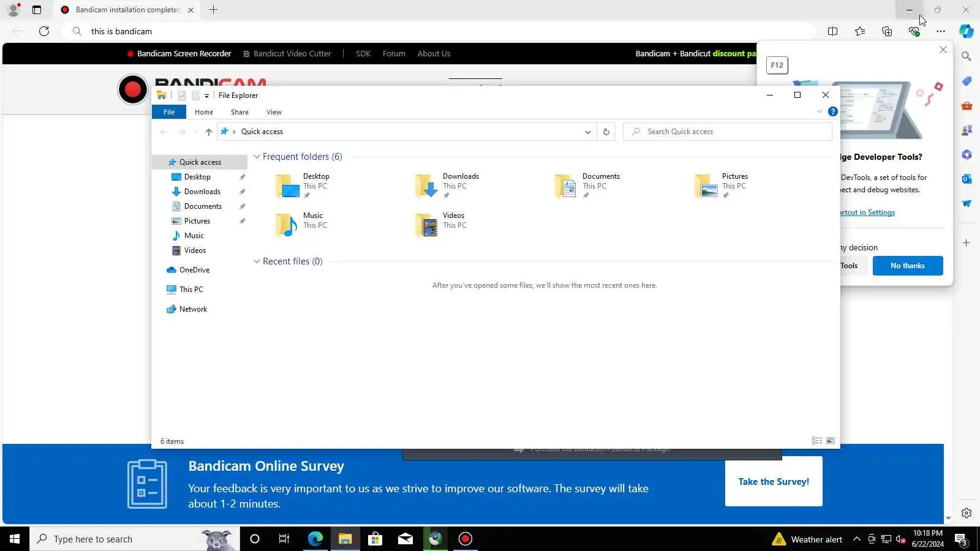Select Pictures in the navigation pane
The width and height of the screenshot is (980, 551).
(x=197, y=221)
